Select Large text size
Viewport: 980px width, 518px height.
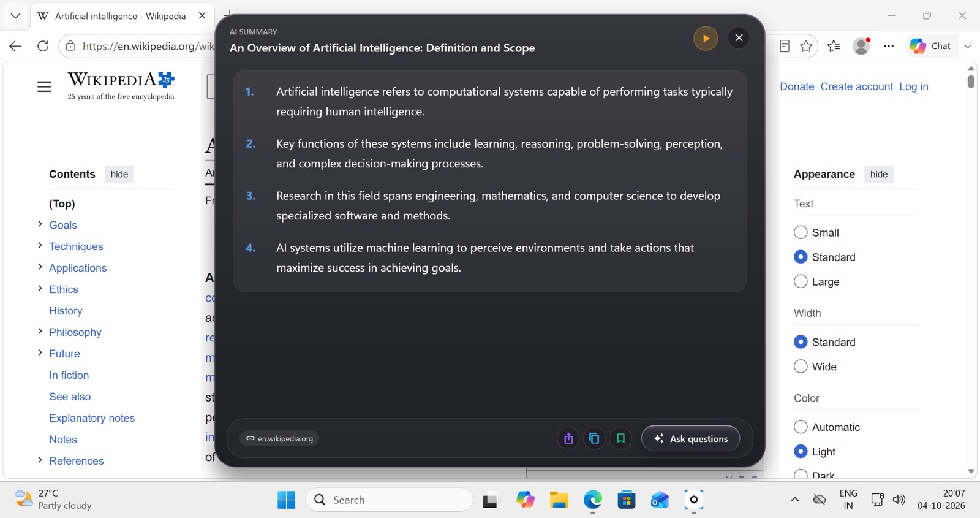tap(801, 281)
